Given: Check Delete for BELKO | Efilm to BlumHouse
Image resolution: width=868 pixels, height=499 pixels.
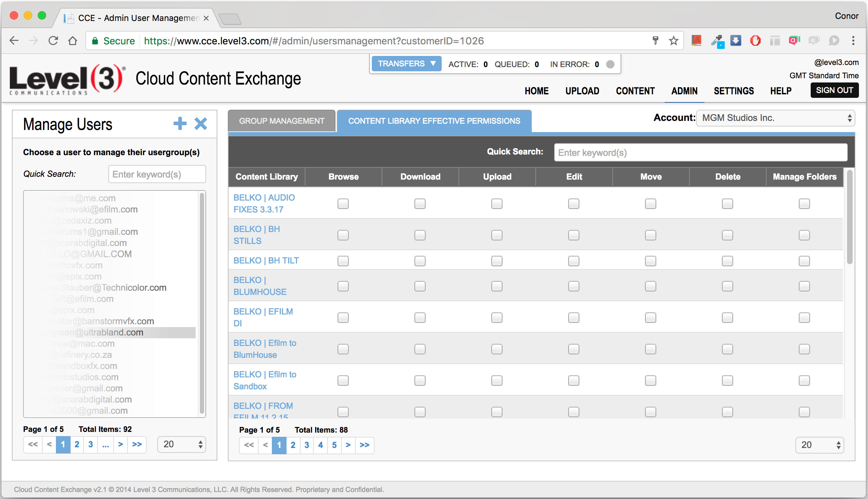Looking at the screenshot, I should click(x=728, y=349).
